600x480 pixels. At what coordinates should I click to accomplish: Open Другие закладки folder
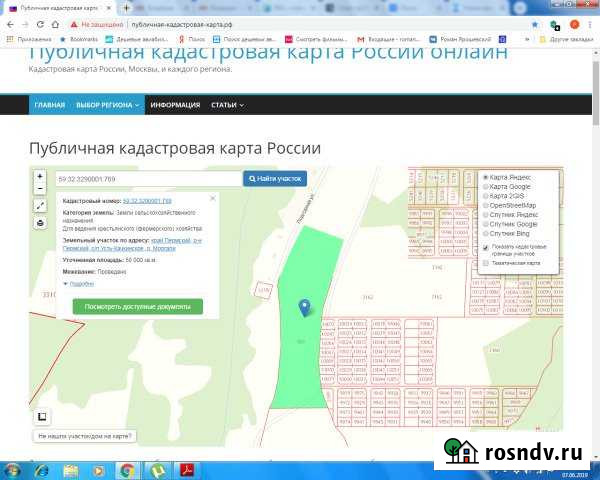click(567, 39)
